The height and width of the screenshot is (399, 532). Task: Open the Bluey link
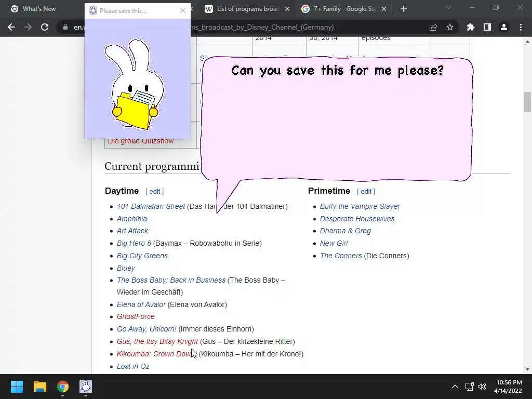pos(126,268)
